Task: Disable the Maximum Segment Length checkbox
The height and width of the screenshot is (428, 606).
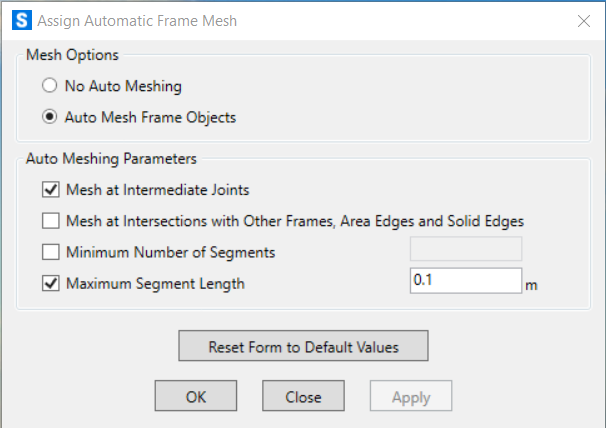Action: pos(51,283)
